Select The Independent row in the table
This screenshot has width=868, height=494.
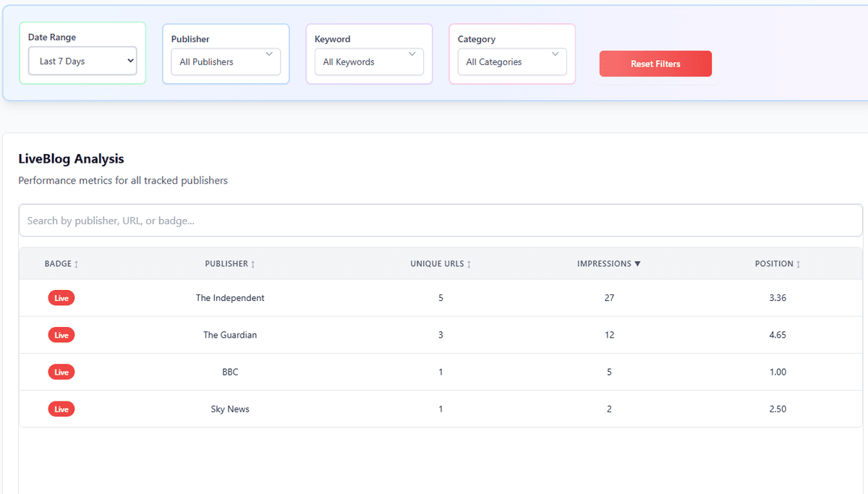pyautogui.click(x=434, y=297)
